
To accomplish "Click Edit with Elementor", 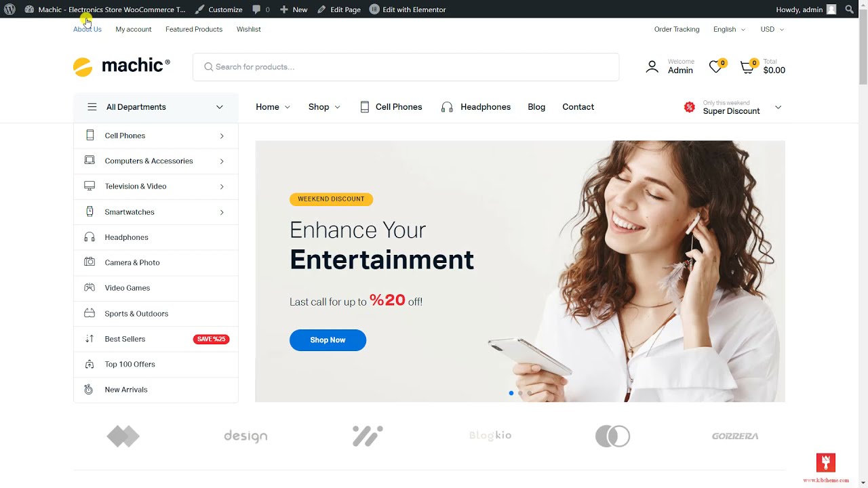I will pyautogui.click(x=408, y=9).
